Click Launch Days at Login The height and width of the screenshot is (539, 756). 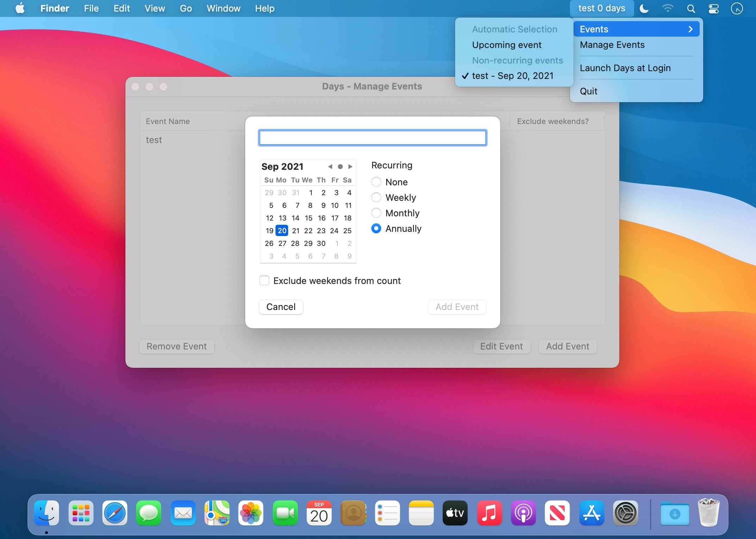point(625,68)
